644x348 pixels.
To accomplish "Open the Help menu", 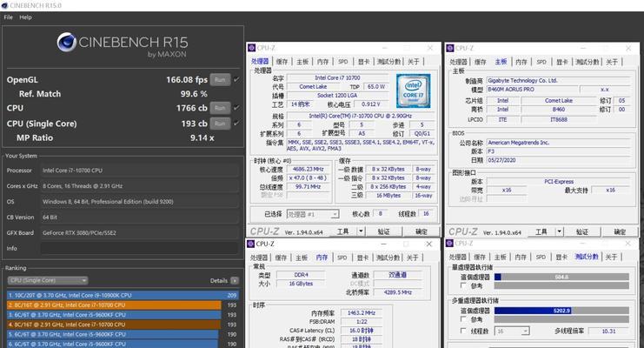I will click(25, 17).
